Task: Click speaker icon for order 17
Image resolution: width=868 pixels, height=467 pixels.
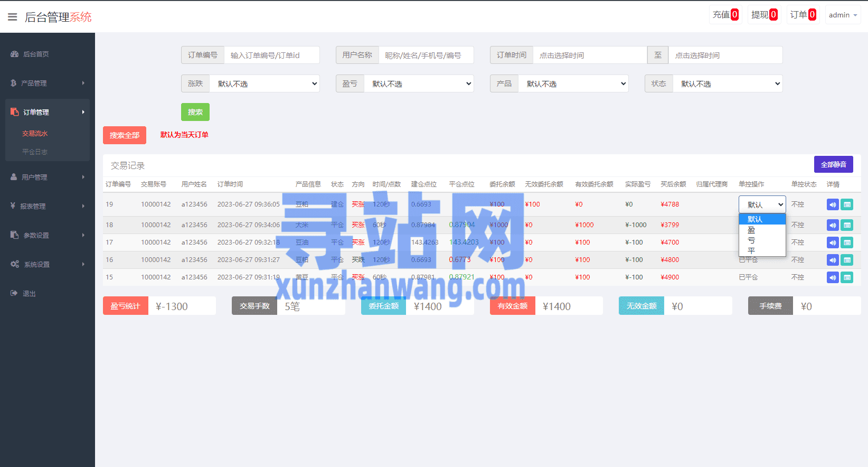Action: pos(833,242)
